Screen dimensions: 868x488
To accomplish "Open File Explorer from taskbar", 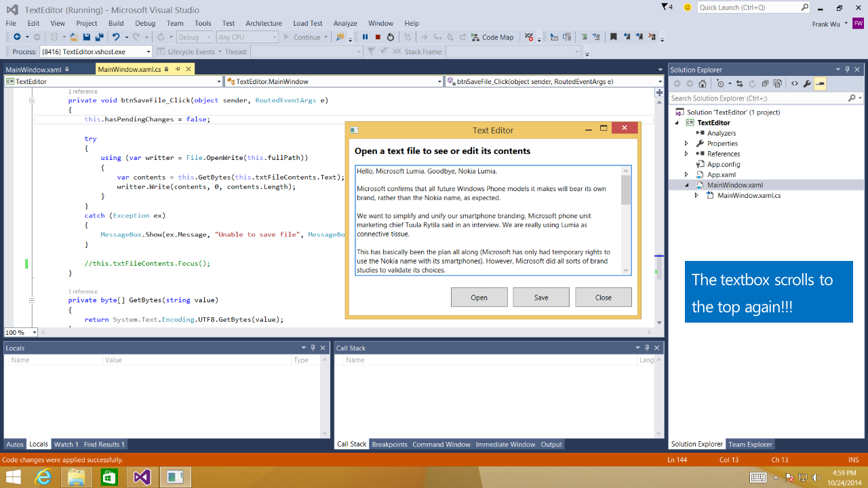I will point(77,477).
